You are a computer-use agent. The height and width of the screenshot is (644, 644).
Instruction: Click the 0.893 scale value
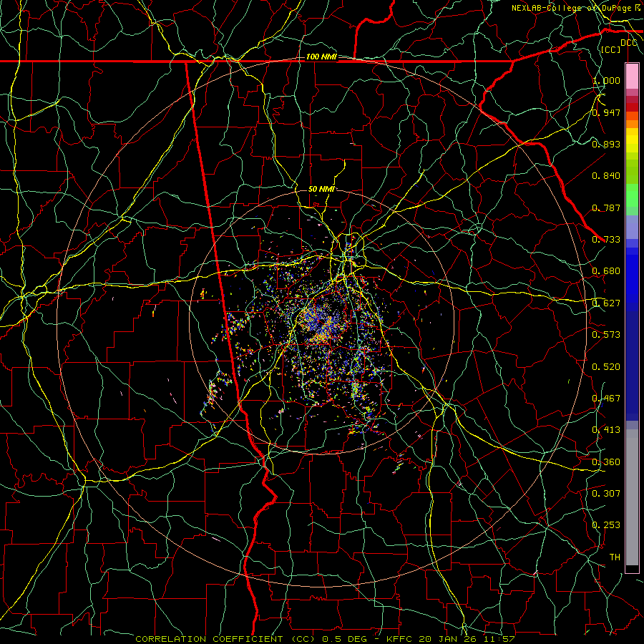pyautogui.click(x=606, y=144)
